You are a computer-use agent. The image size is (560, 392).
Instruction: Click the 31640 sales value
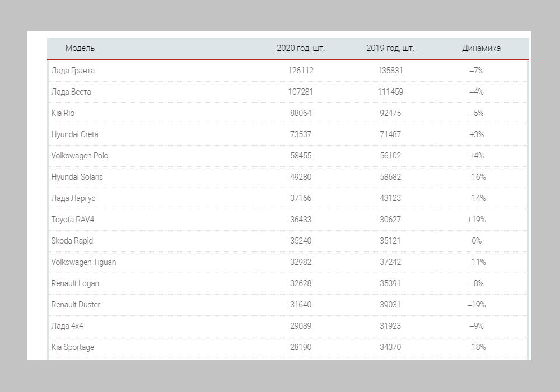point(301,305)
